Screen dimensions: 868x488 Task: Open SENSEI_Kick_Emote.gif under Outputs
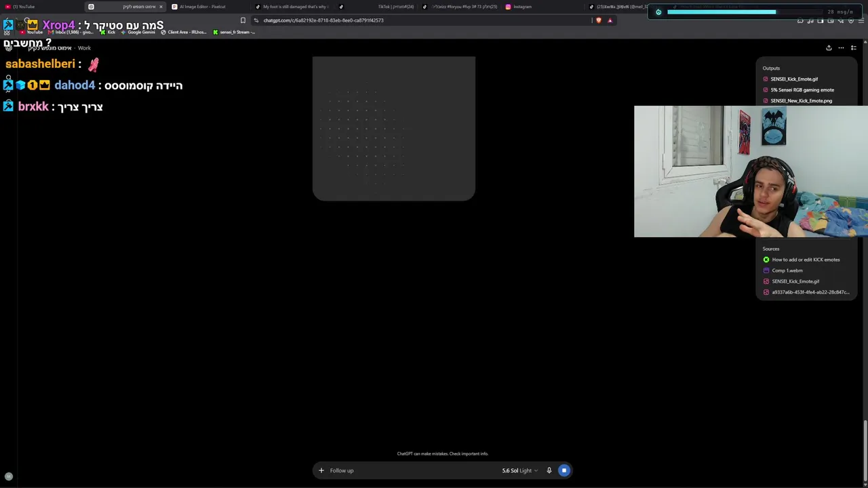coord(794,79)
